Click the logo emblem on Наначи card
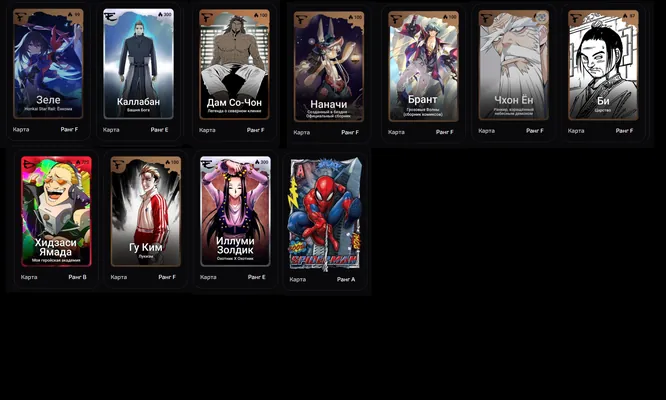This screenshot has width=666, height=400. [302, 20]
